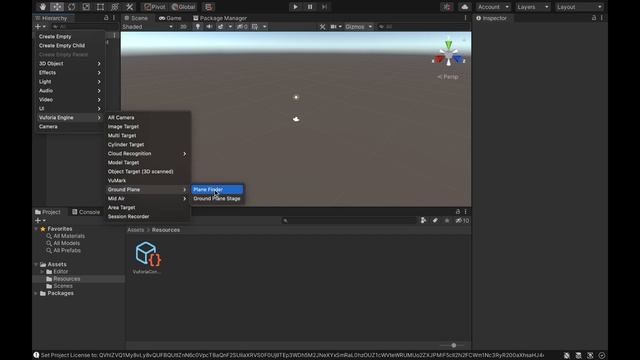Search by label tag icon
The height and width of the screenshot is (360, 640).
(x=435, y=220)
